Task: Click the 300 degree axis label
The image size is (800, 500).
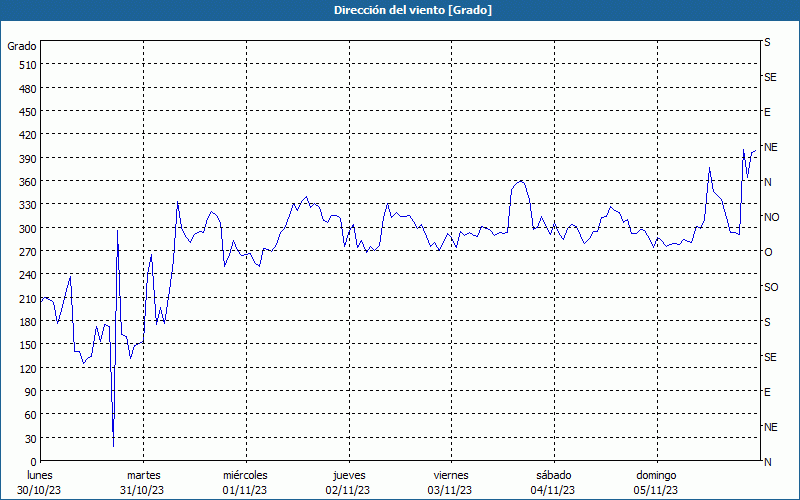Action: tap(28, 229)
